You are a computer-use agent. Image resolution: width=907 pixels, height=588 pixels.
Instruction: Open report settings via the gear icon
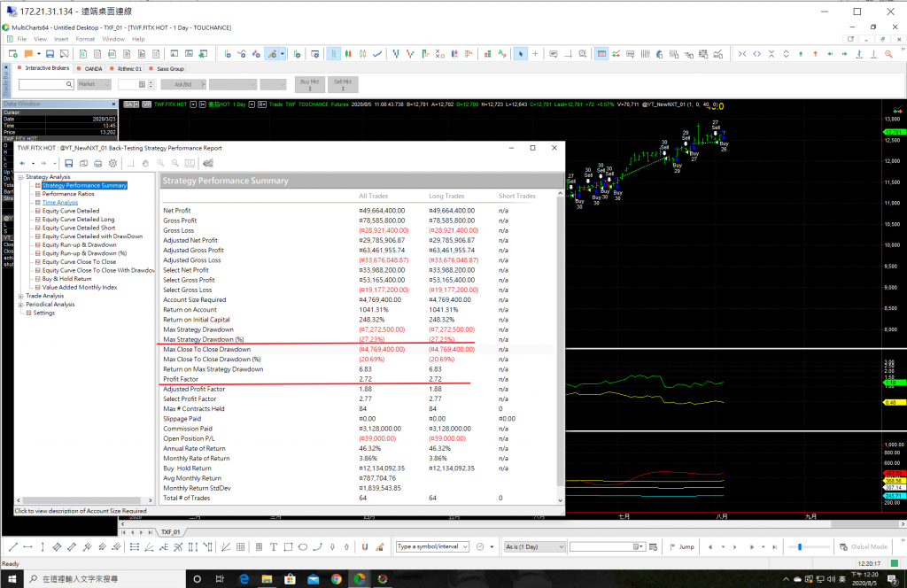tap(112, 163)
